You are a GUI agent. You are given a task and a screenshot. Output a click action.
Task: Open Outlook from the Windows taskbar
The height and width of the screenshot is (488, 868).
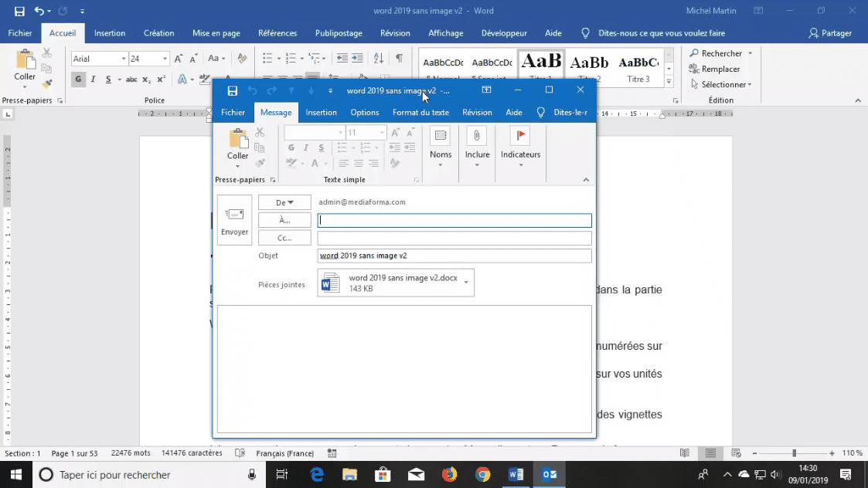(549, 474)
